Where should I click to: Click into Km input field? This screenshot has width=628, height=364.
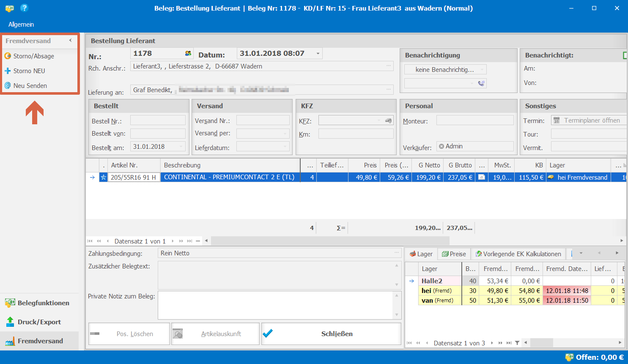coord(356,134)
